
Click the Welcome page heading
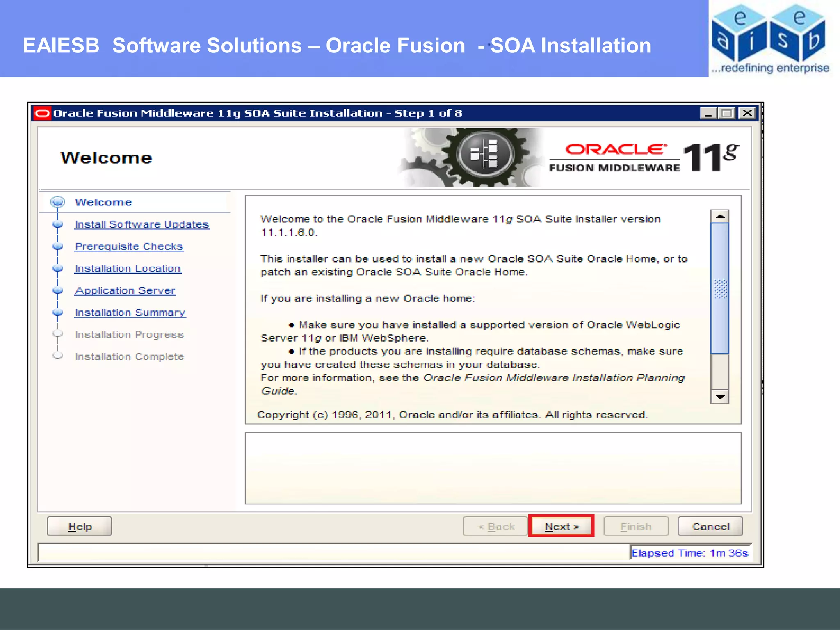click(106, 158)
